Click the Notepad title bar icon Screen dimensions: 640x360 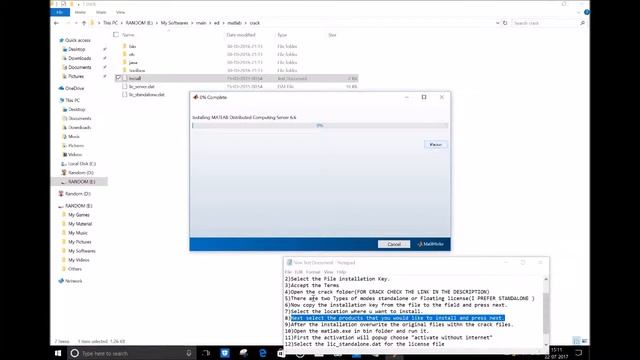[289, 262]
